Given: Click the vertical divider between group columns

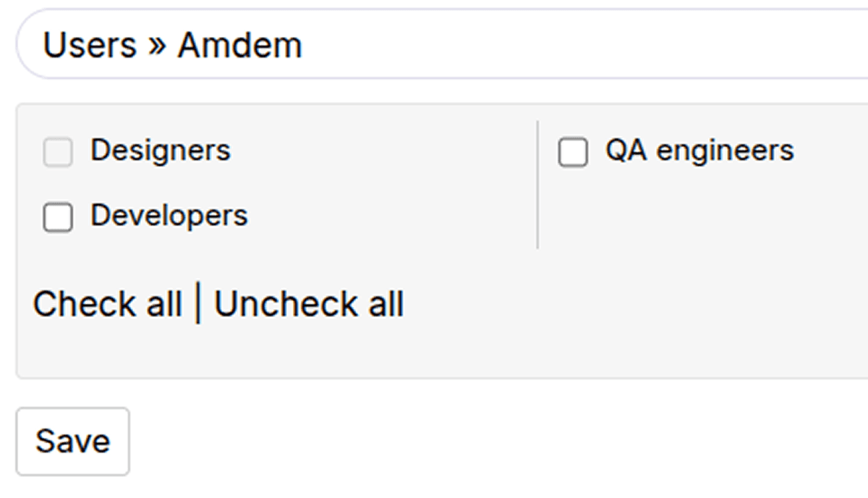Looking at the screenshot, I should [537, 185].
